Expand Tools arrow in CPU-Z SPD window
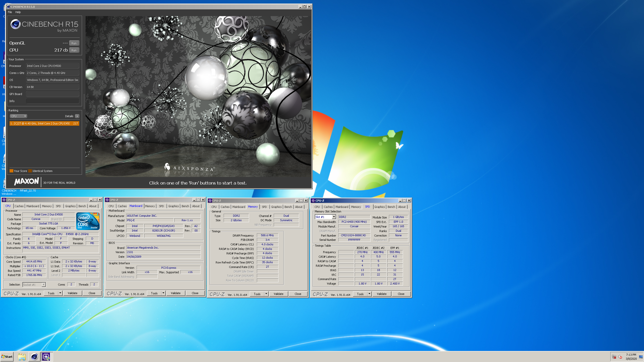The image size is (644, 362). pos(369,294)
